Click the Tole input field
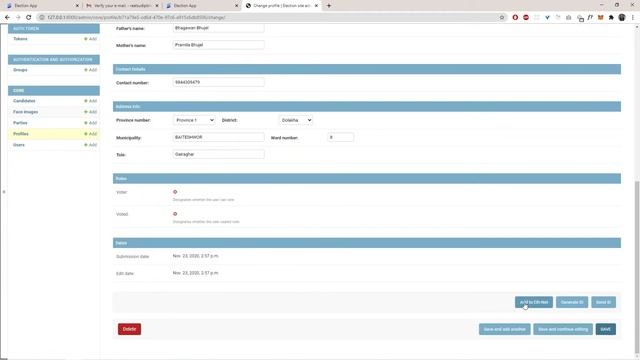Screen dimensions: 640x360 [x=218, y=154]
